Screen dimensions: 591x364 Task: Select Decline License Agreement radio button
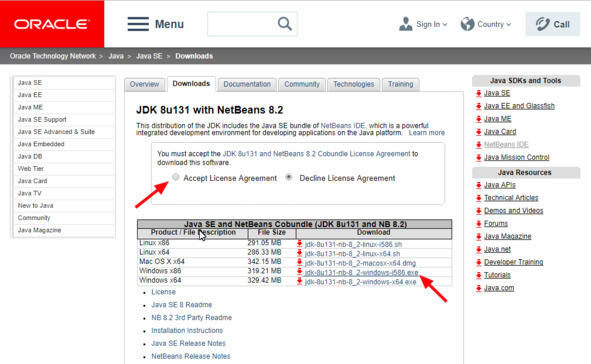pyautogui.click(x=289, y=177)
